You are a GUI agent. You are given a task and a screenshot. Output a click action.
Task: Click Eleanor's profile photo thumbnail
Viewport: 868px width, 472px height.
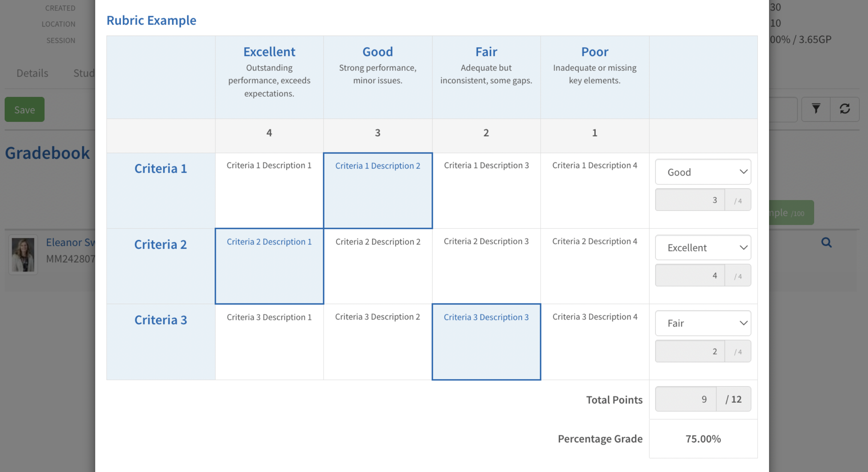point(23,255)
